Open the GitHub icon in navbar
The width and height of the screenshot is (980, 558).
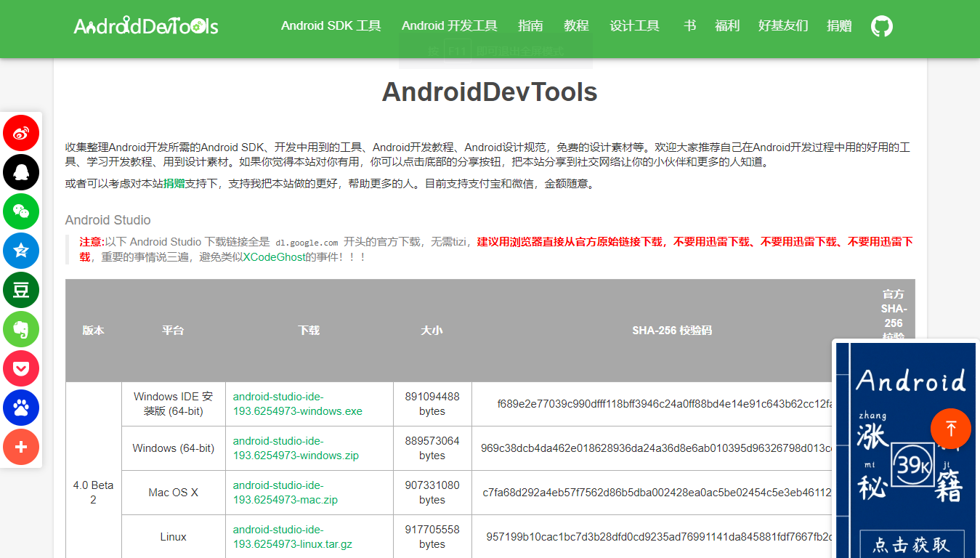882,26
